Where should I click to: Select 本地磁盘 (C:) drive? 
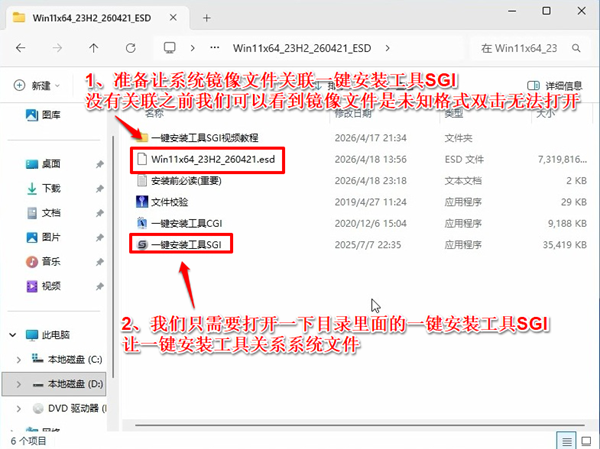pos(67,359)
